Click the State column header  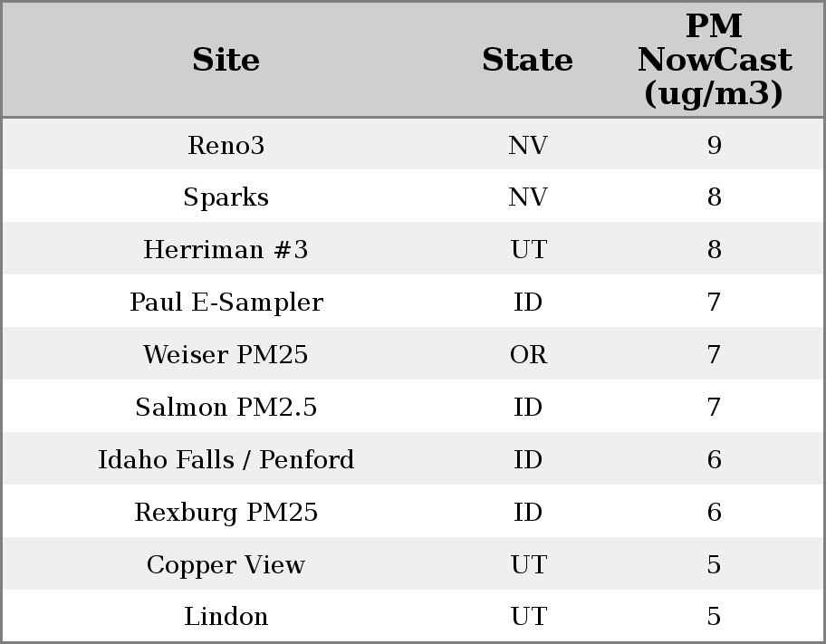point(527,61)
